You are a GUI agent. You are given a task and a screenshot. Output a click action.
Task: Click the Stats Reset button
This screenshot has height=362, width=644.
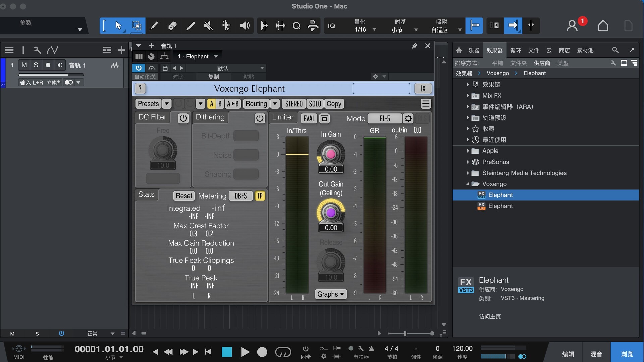click(x=184, y=196)
